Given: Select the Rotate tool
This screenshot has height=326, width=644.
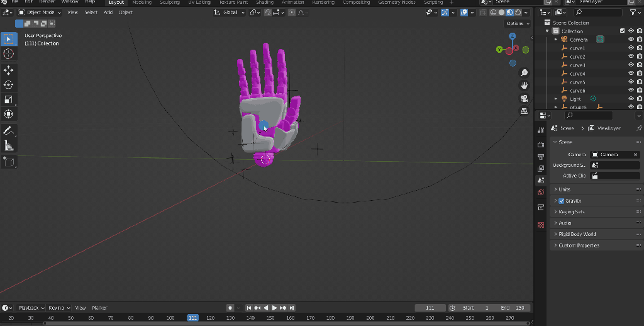Looking at the screenshot, I should (x=9, y=85).
